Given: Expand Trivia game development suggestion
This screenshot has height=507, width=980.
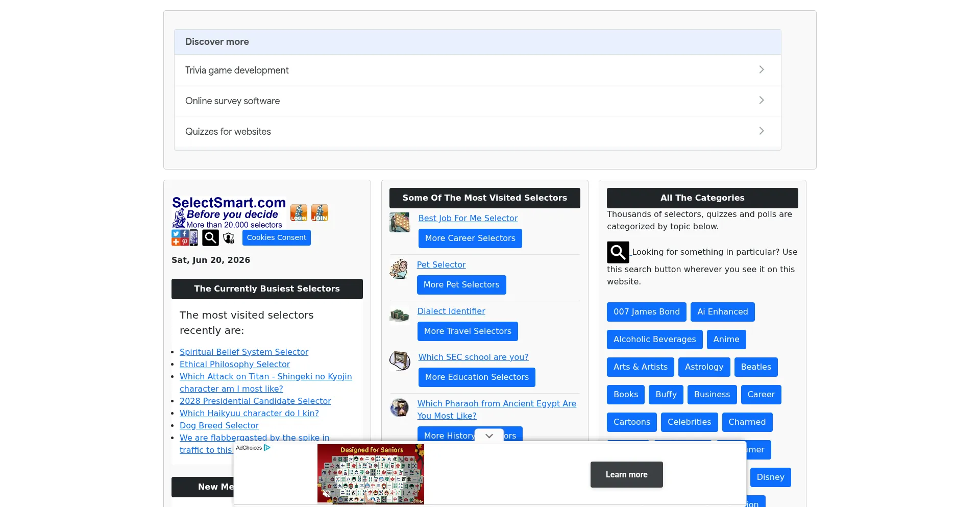Looking at the screenshot, I should pos(478,70).
